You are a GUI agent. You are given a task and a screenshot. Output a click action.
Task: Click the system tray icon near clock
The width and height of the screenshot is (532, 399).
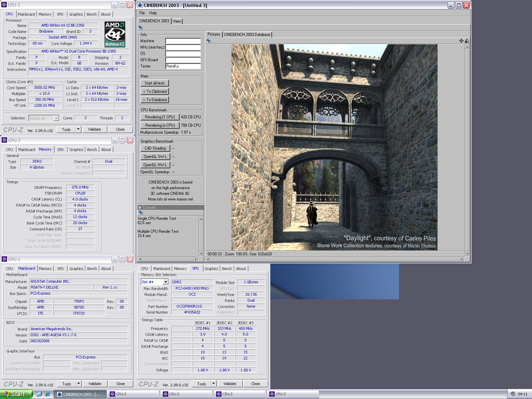click(x=513, y=394)
